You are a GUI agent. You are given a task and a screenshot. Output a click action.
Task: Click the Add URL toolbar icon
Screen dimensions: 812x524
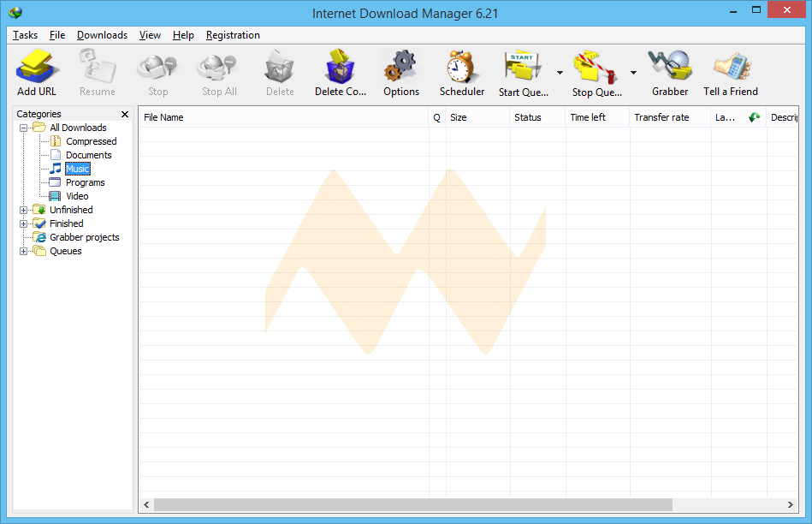point(37,66)
